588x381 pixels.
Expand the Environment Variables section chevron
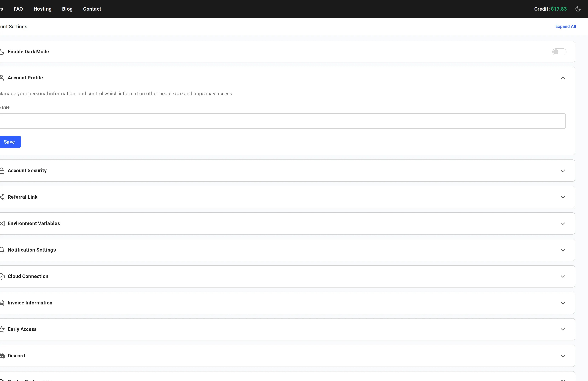pos(563,223)
